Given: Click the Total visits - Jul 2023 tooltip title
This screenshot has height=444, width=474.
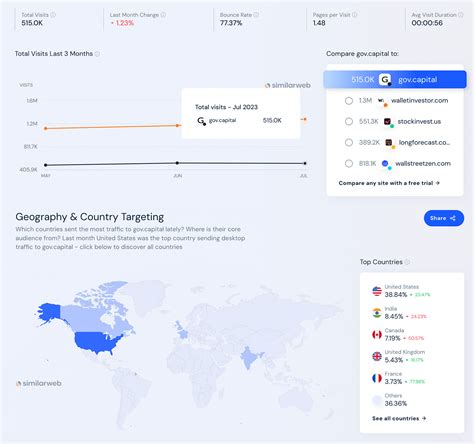Looking at the screenshot, I should pos(226,107).
